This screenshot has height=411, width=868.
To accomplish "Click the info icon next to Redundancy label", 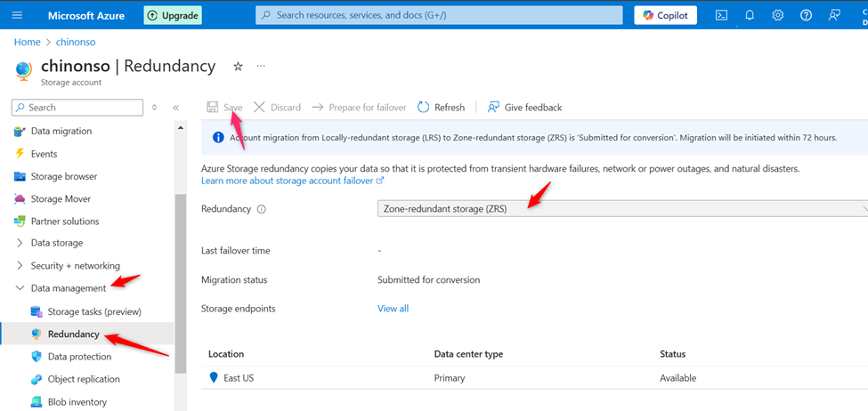I will pos(262,210).
